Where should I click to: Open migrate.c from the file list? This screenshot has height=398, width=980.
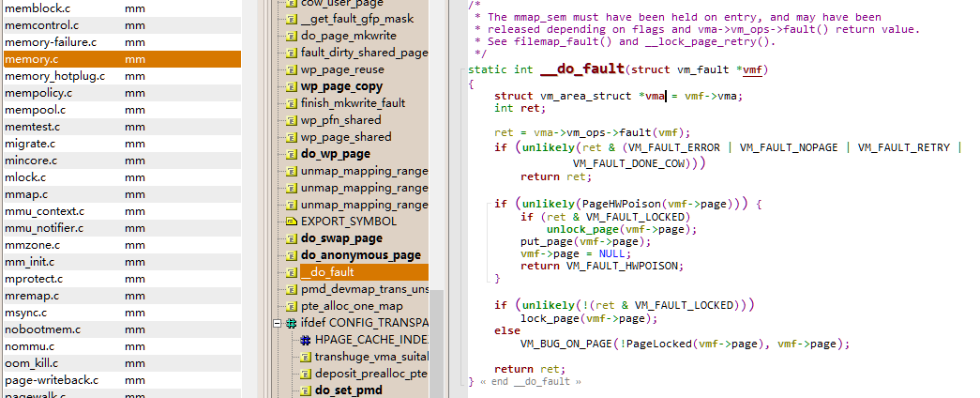[121, 144]
